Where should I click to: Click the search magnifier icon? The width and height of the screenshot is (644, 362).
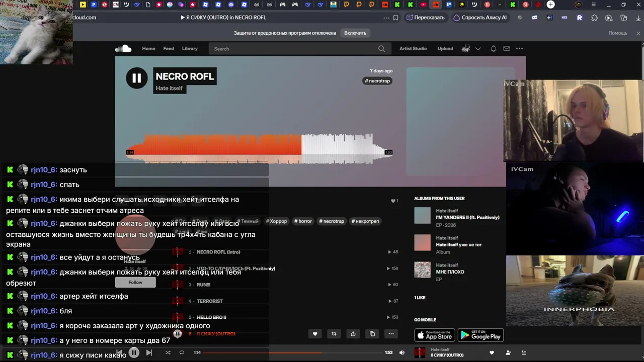click(381, 49)
